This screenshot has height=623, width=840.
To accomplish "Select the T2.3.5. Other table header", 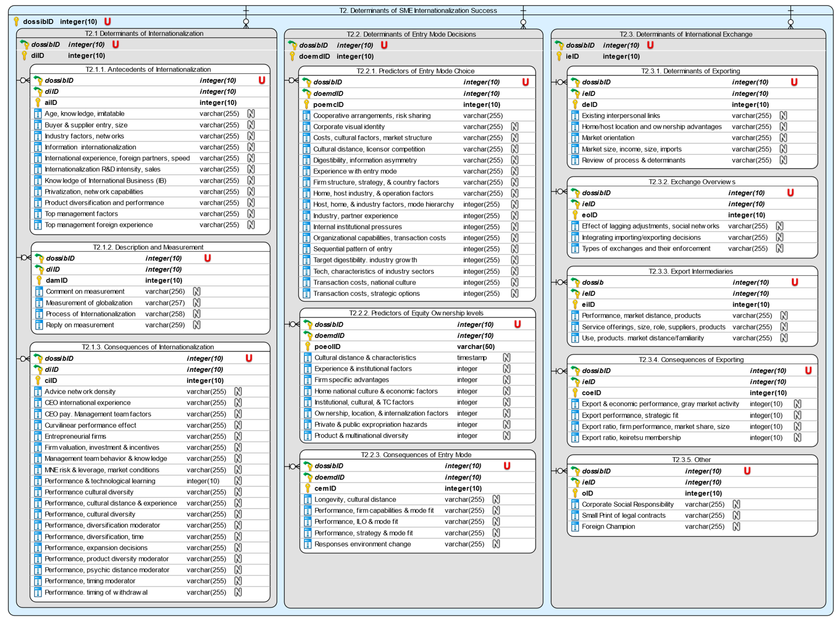I will click(x=691, y=460).
